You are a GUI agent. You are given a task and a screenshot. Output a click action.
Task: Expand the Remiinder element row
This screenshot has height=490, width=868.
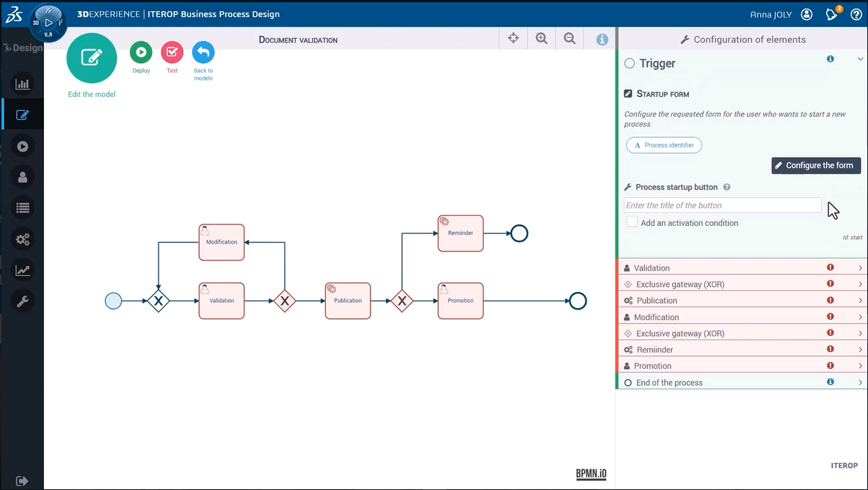coord(742,349)
